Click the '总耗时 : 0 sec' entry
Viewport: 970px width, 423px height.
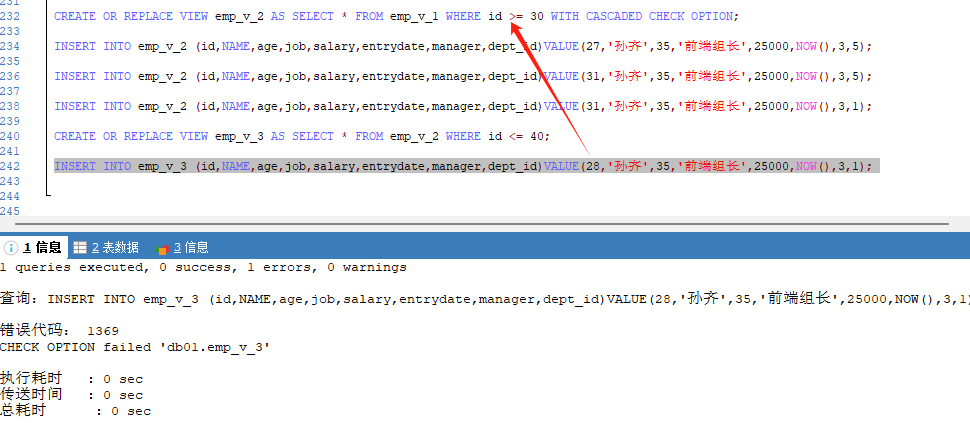[x=75, y=411]
